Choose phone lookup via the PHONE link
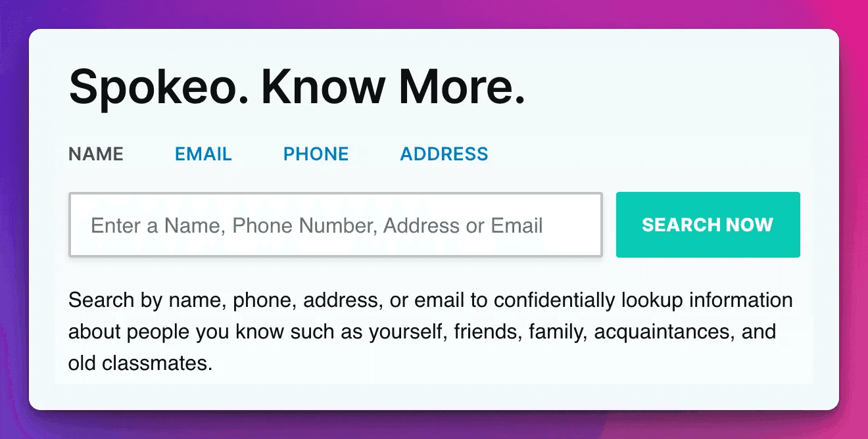Viewport: 868px width, 439px height. (x=316, y=154)
